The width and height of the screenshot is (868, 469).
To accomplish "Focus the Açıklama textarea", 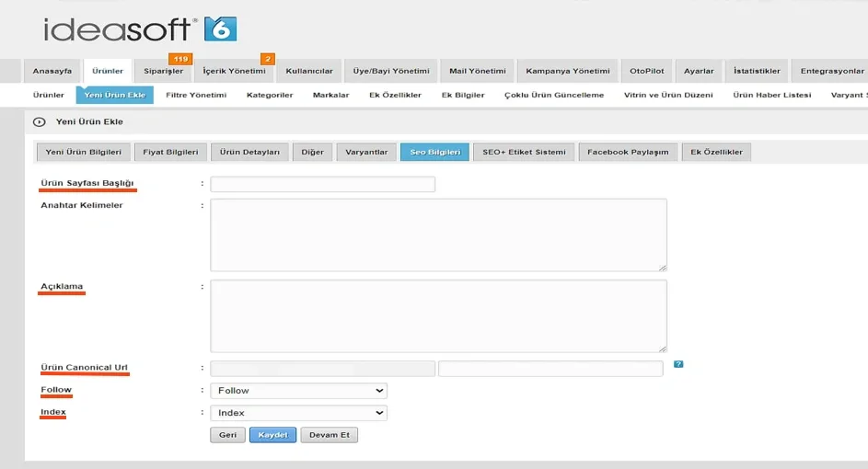I will pyautogui.click(x=438, y=315).
